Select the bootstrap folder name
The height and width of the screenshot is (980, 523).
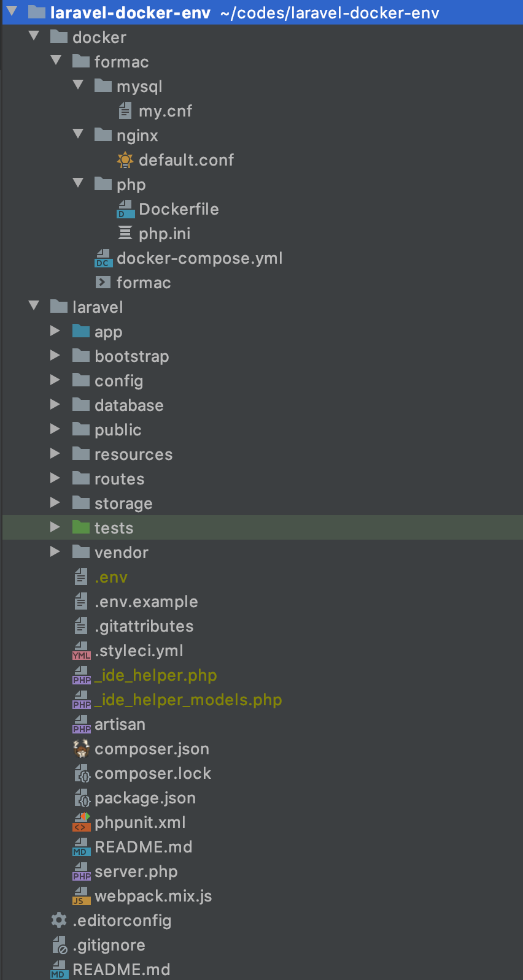pyautogui.click(x=132, y=356)
